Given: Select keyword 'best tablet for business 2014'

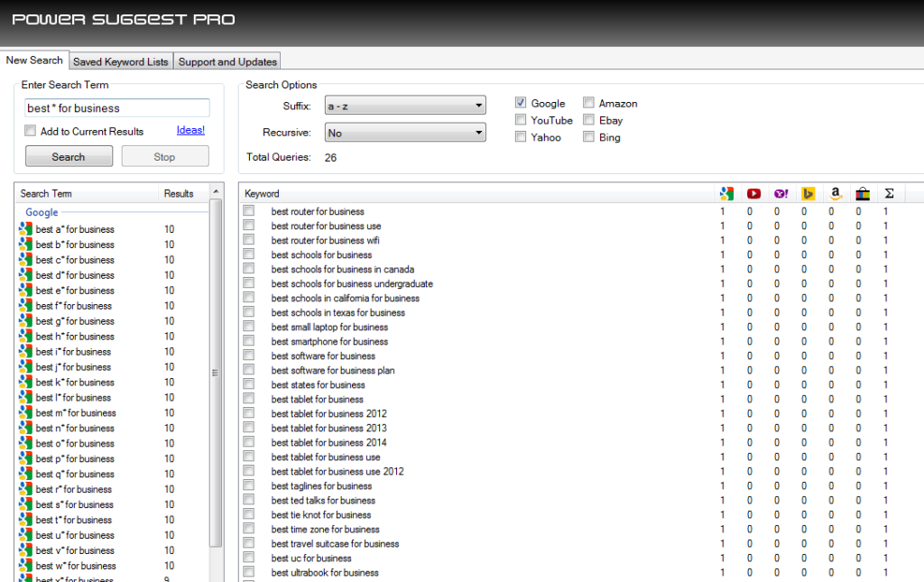Looking at the screenshot, I should (x=328, y=442).
